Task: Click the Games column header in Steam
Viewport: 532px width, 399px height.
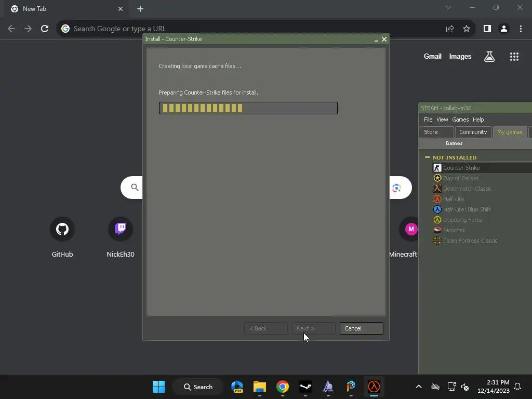Action: click(x=454, y=143)
